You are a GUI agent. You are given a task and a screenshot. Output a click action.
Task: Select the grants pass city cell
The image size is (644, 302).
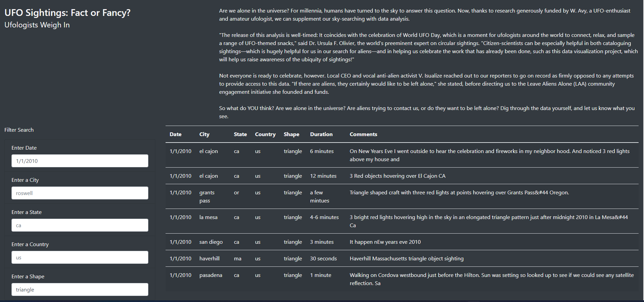coord(207,196)
